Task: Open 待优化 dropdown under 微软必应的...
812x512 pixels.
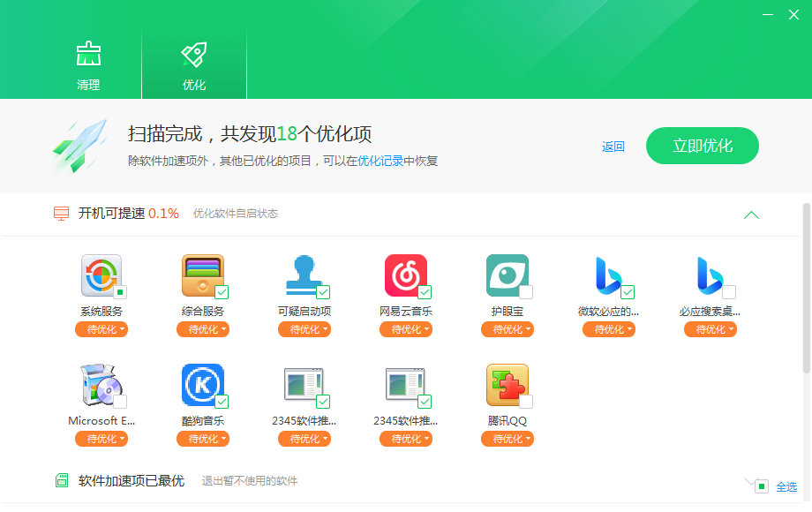Action: coord(609,329)
